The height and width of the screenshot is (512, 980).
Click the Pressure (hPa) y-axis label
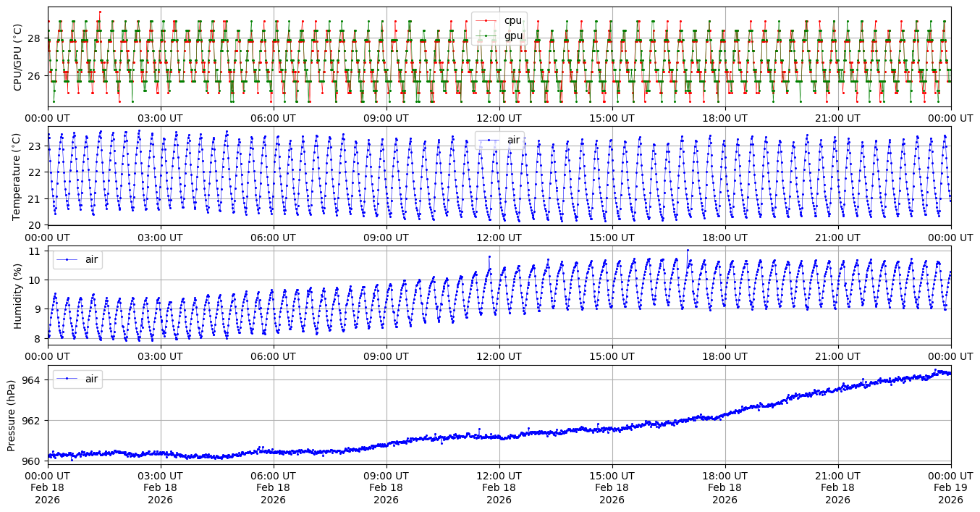coord(12,415)
